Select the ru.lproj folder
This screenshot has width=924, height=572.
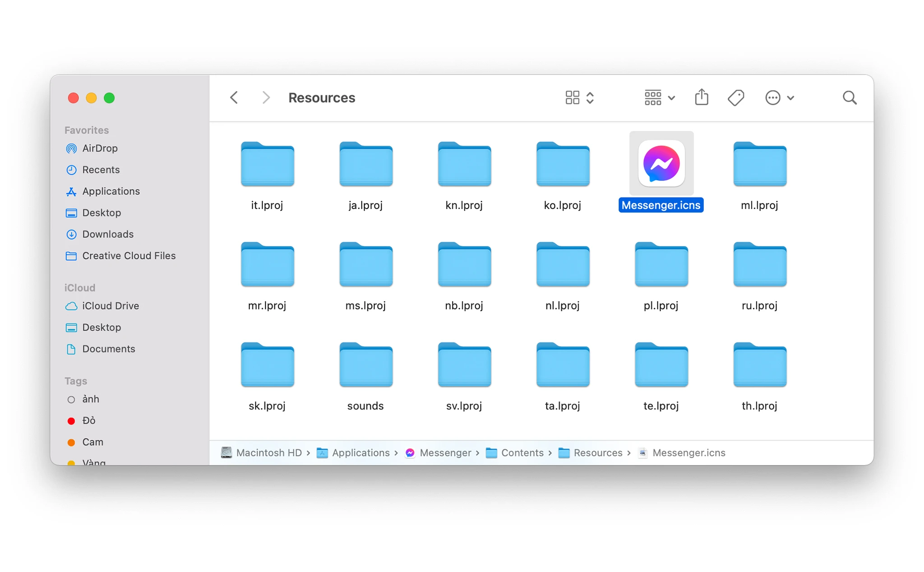coord(760,264)
